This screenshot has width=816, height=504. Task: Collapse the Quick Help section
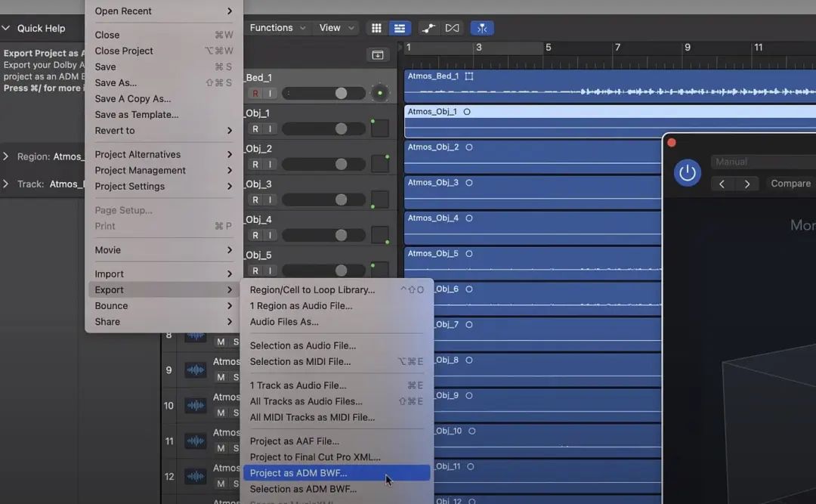coord(6,28)
